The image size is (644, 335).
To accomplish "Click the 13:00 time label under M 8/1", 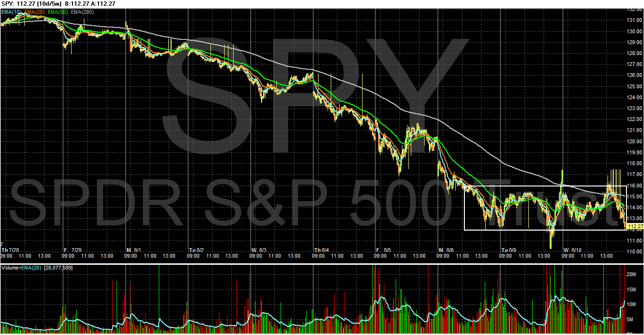I will pos(170,256).
